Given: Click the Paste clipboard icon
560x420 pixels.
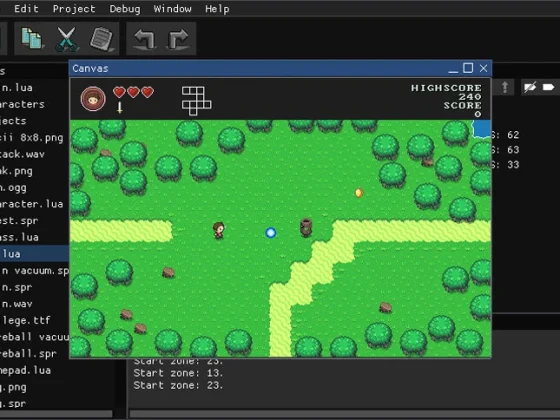Looking at the screenshot, I should pyautogui.click(x=101, y=39).
